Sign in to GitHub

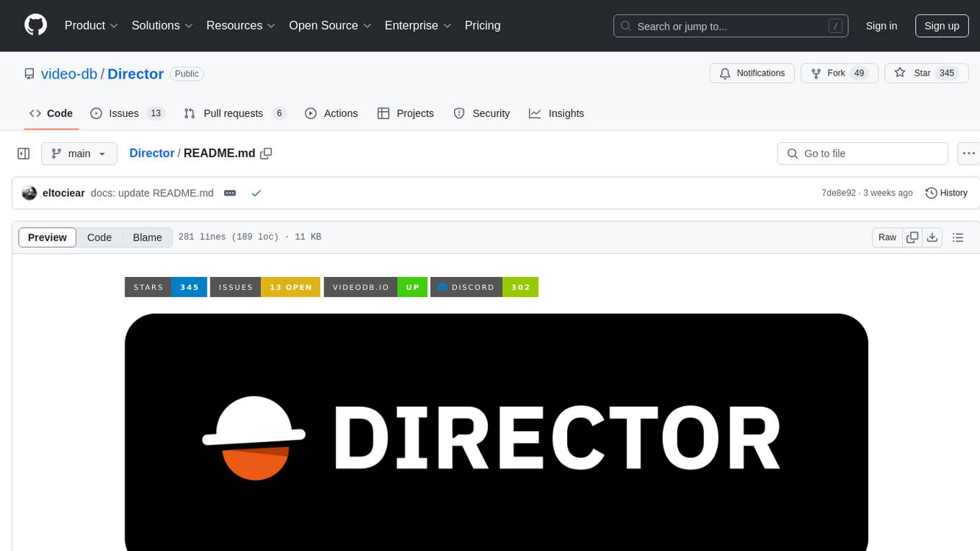pos(881,26)
